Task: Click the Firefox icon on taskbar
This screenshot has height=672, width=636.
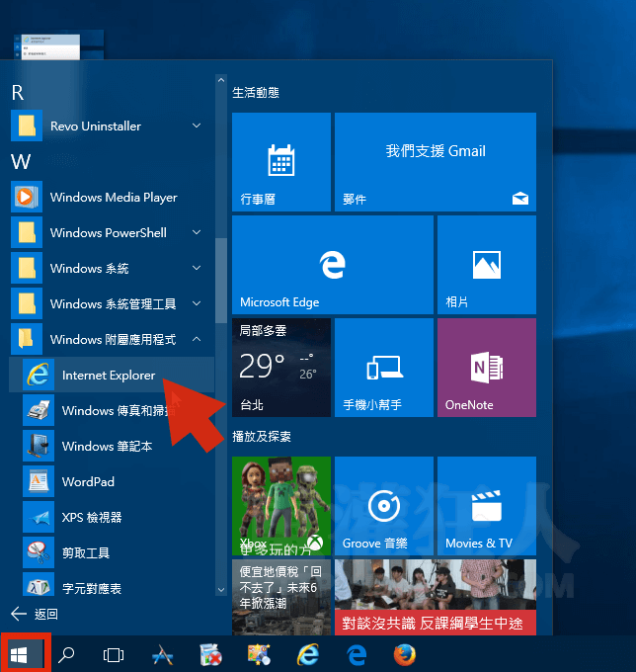Action: pos(404,654)
